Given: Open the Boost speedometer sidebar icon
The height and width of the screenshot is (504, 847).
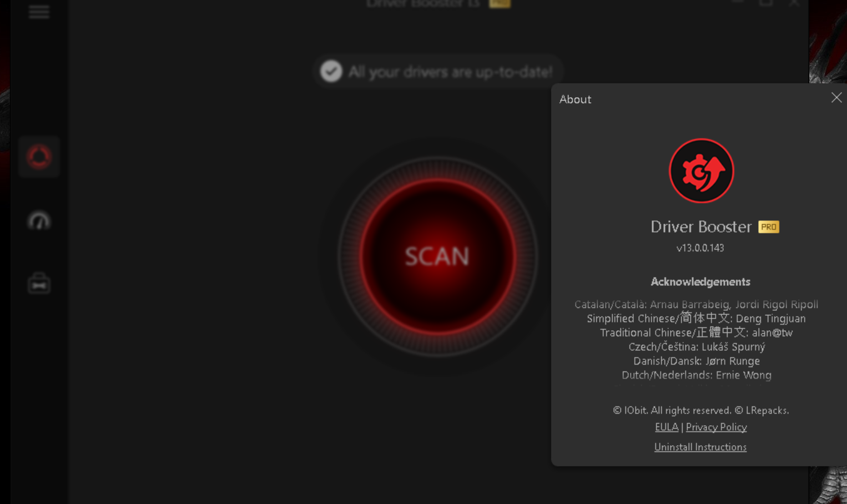Looking at the screenshot, I should coord(39,221).
